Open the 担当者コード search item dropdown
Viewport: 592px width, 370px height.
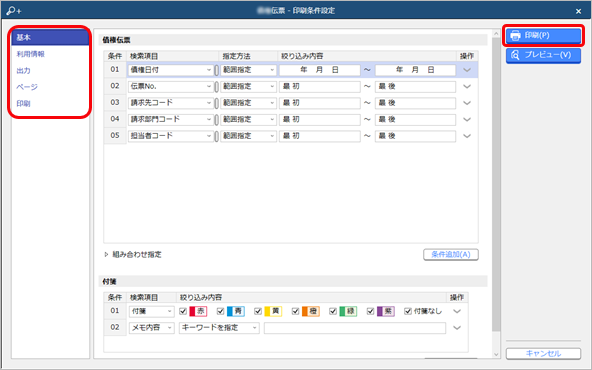171,136
